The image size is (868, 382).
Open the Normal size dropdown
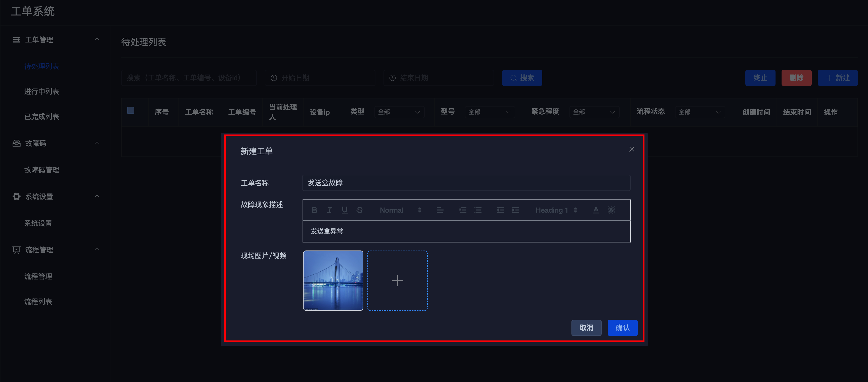[400, 210]
